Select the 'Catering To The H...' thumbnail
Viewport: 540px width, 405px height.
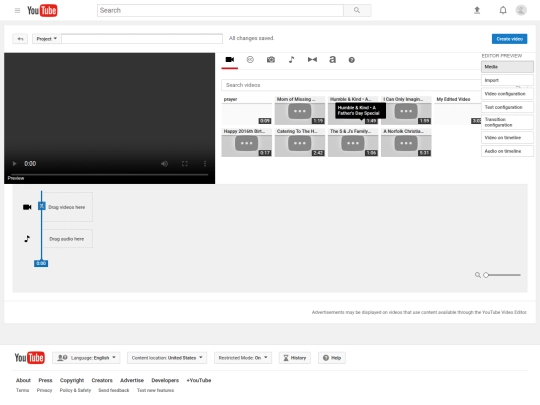pyautogui.click(x=300, y=143)
